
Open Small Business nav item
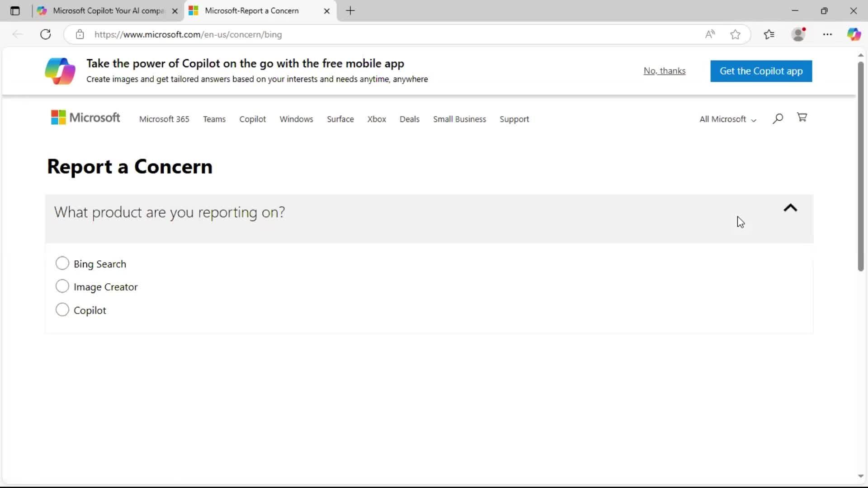[x=460, y=119]
